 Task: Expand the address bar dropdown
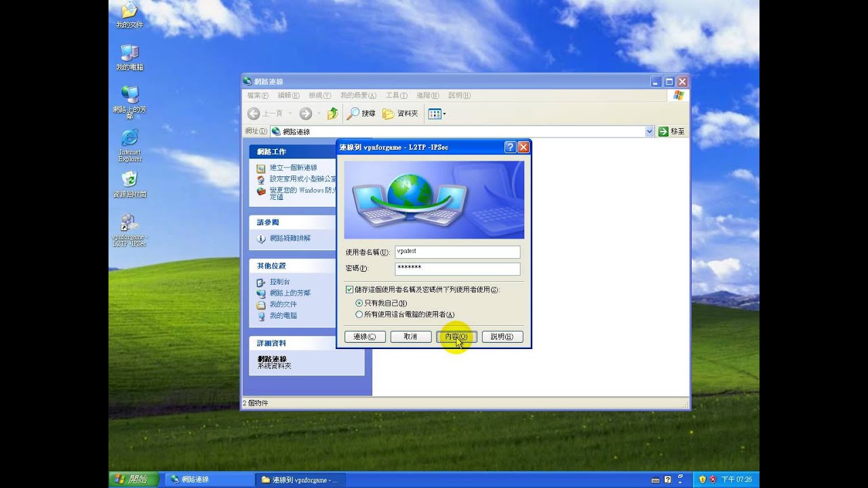[x=649, y=131]
